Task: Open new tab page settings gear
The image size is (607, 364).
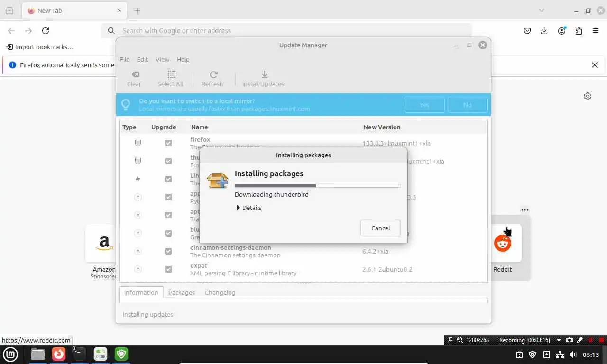Action: [588, 96]
